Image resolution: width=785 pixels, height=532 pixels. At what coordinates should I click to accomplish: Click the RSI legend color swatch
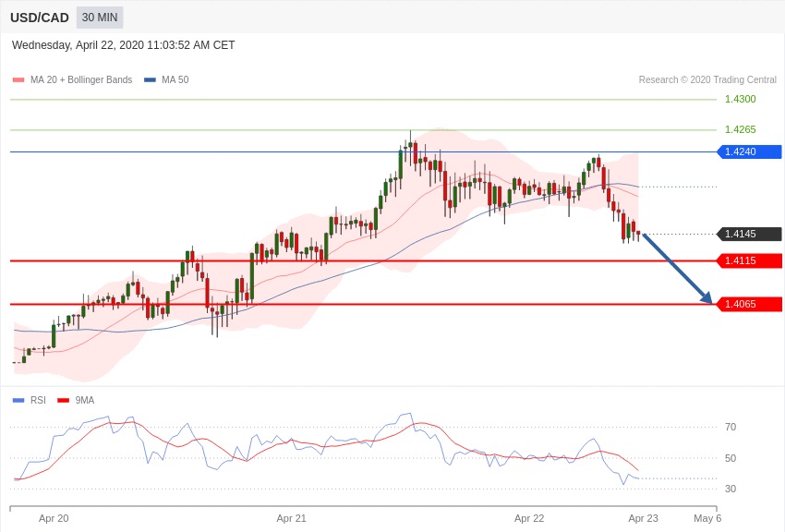pyautogui.click(x=18, y=400)
